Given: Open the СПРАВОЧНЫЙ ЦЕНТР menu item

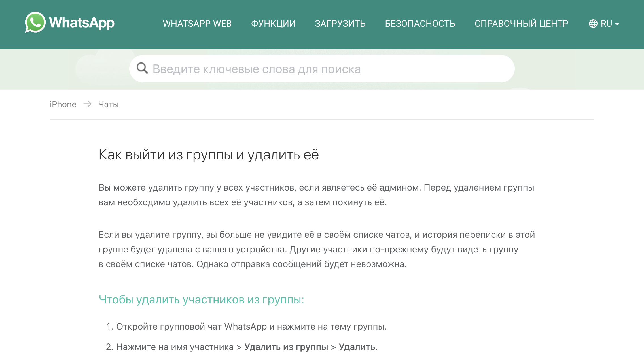Looking at the screenshot, I should coord(522,24).
